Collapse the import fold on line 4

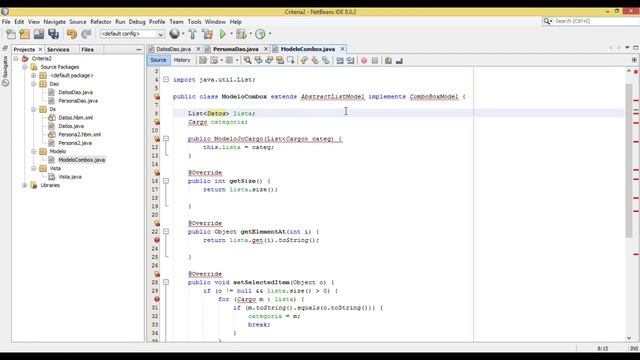click(166, 80)
